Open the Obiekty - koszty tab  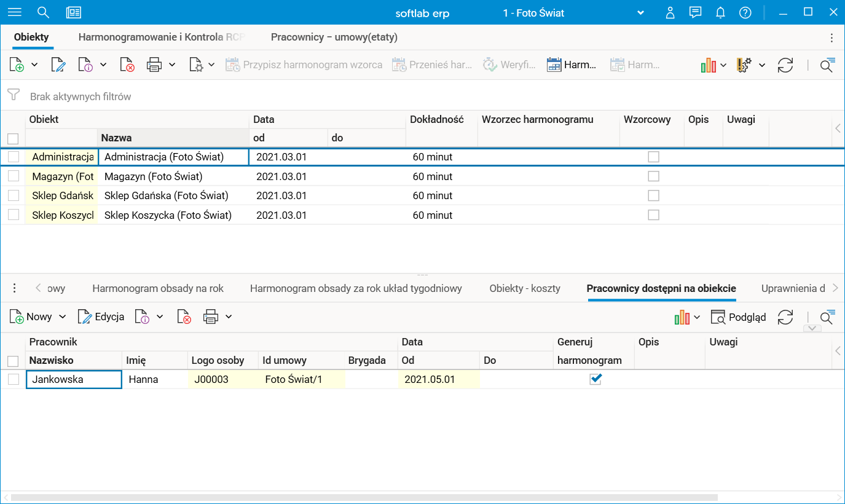tap(525, 288)
